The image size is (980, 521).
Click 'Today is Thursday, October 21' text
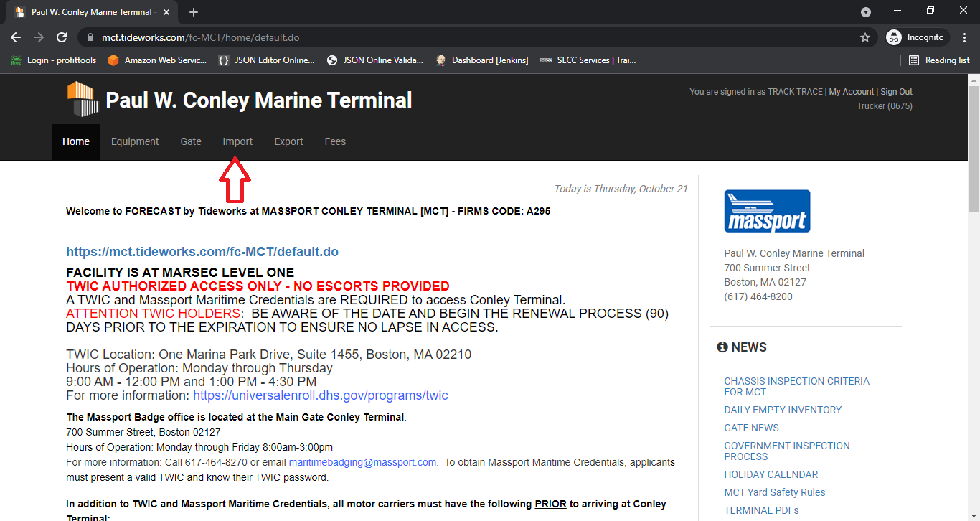(621, 189)
